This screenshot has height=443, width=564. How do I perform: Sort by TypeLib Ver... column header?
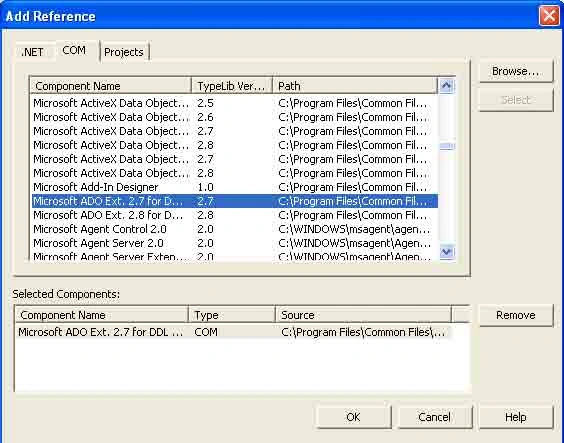[232, 86]
